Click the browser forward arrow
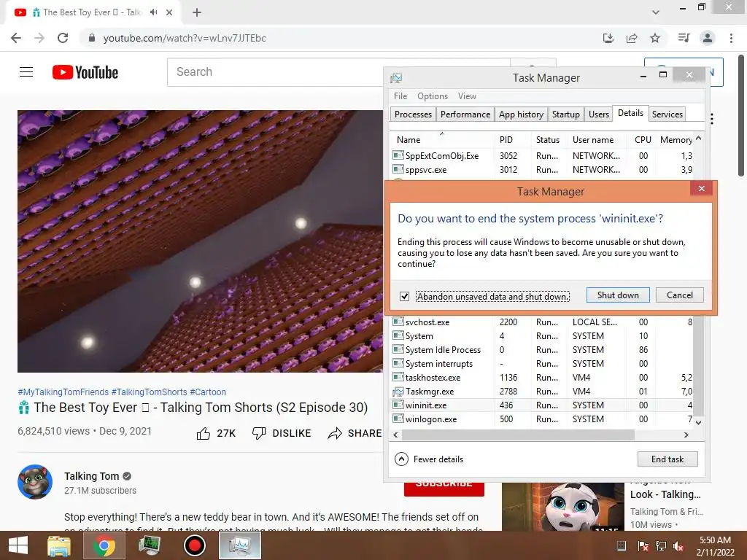Image resolution: width=747 pixels, height=560 pixels. click(x=39, y=38)
